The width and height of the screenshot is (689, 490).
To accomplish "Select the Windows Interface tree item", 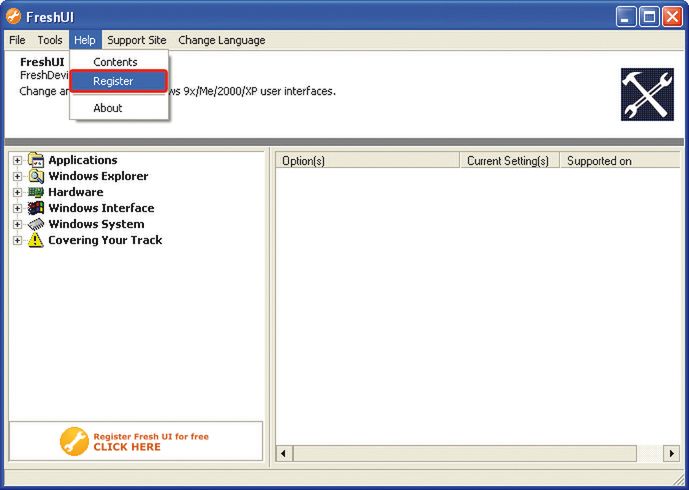I will pos(101,208).
